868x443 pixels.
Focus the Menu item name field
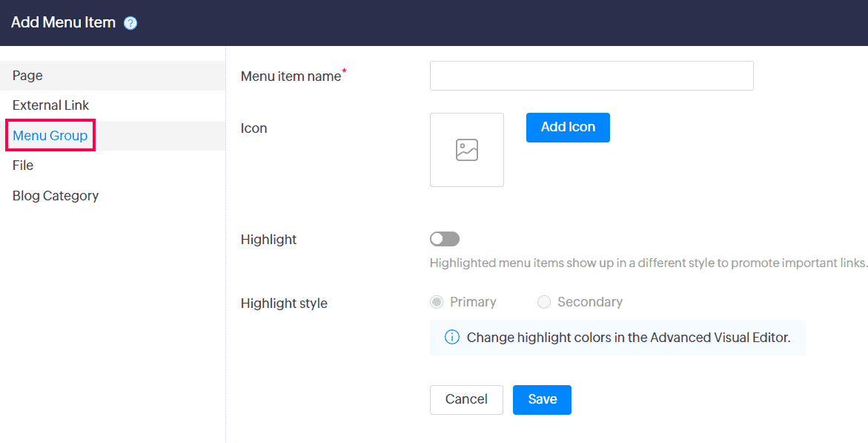point(592,76)
